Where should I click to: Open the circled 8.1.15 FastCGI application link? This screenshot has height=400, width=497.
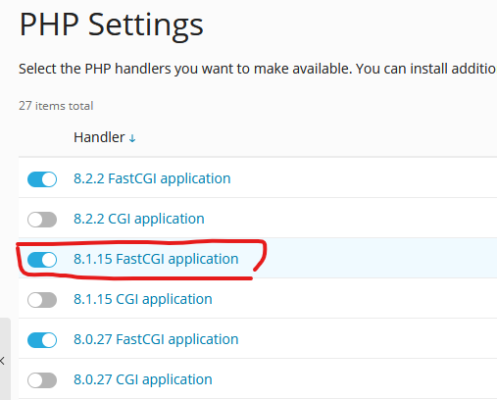click(156, 259)
